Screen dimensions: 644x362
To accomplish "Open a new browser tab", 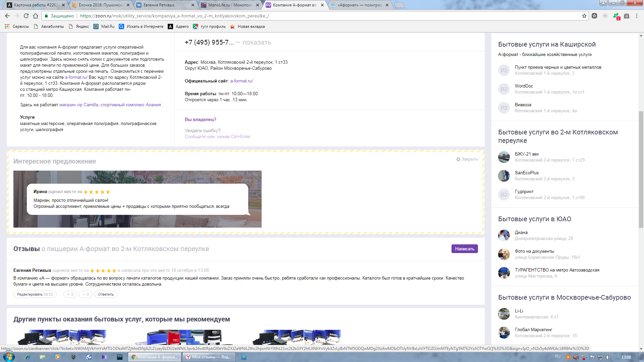I will 399,5.
